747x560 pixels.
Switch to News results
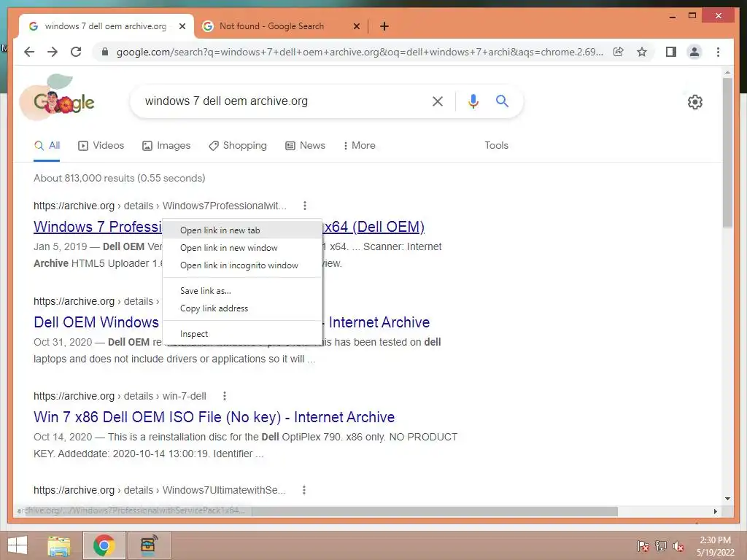click(x=306, y=146)
